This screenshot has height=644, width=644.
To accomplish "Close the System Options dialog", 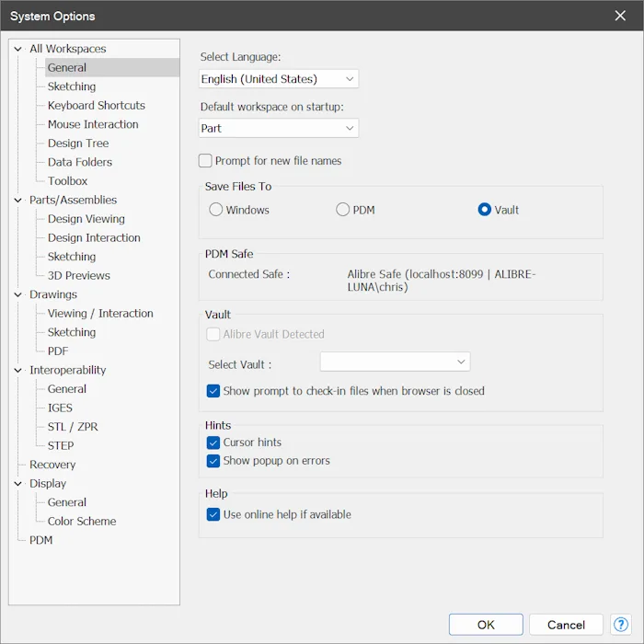I will [x=620, y=16].
